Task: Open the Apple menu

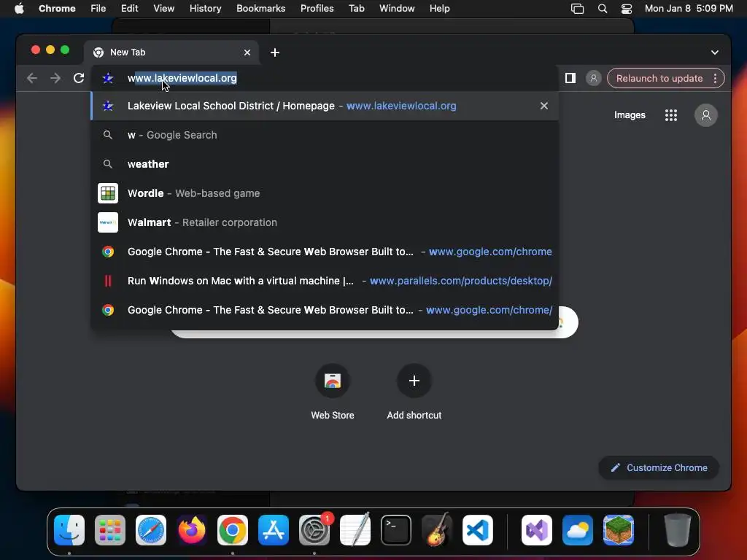Action: pyautogui.click(x=19, y=9)
